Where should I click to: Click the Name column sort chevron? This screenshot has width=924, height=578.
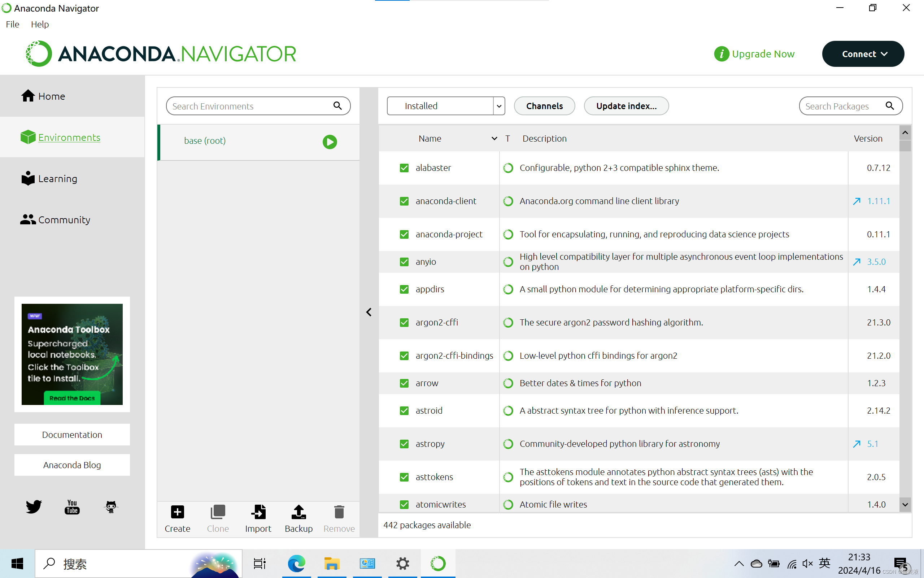coord(494,138)
